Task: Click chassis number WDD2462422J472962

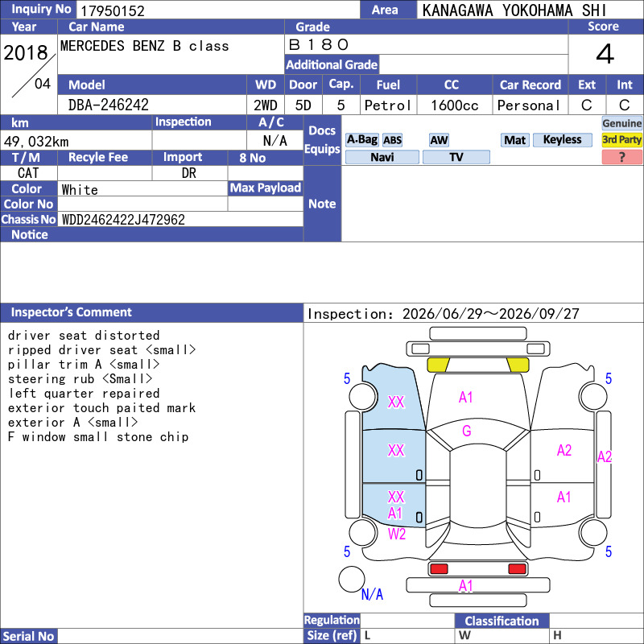Action: pyautogui.click(x=123, y=219)
